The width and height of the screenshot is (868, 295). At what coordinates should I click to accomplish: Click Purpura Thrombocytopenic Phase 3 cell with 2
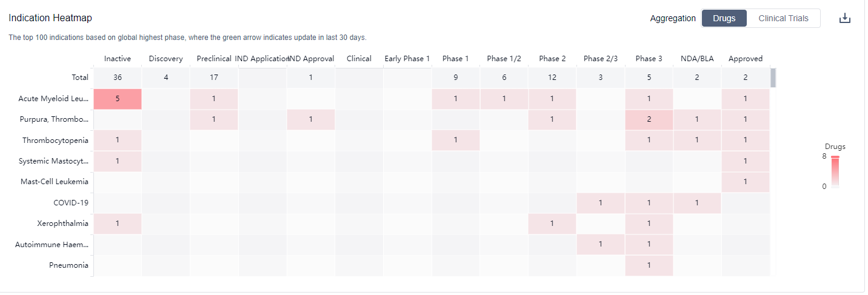tap(649, 119)
